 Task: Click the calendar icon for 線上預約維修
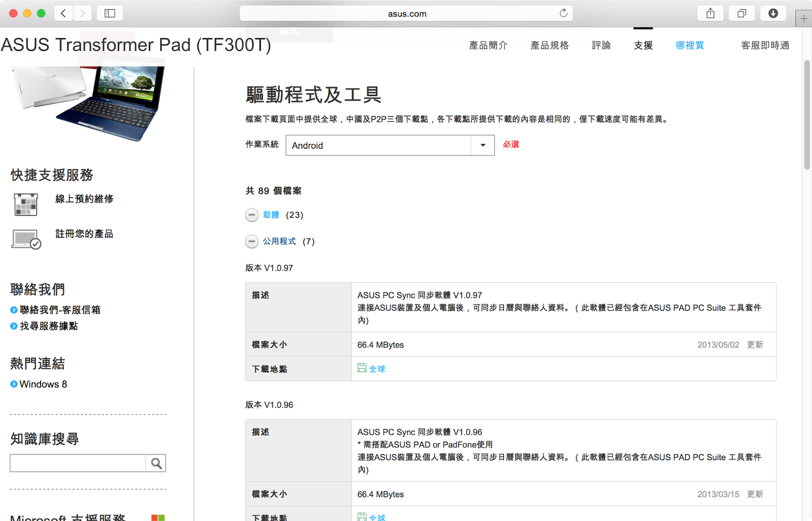tap(26, 204)
